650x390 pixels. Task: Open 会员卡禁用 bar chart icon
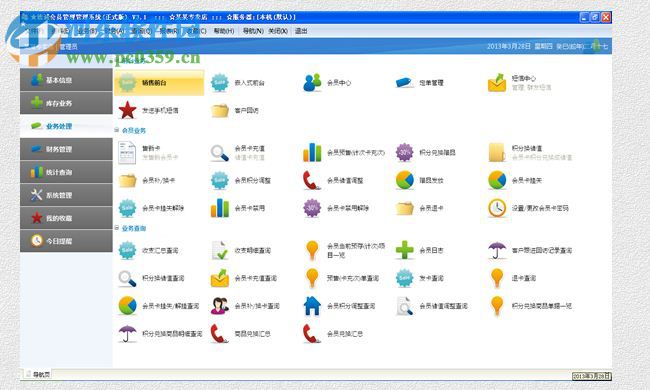pyautogui.click(x=220, y=208)
